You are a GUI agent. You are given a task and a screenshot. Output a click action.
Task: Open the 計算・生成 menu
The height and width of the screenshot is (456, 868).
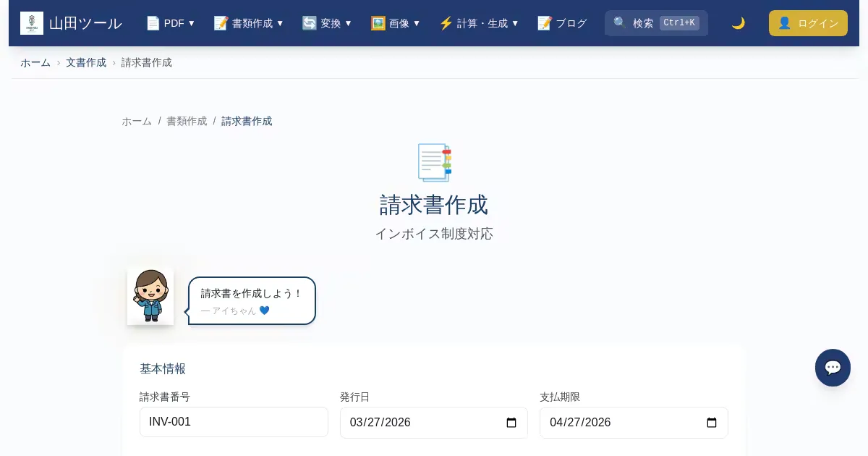tap(479, 23)
